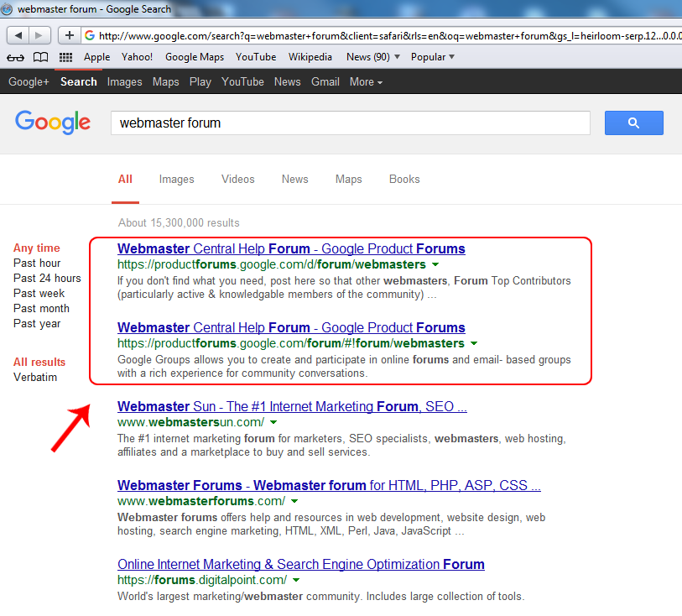Open Webmaster Forums HTML, PHP, ASP result
Viewport: 682px width, 616px height.
point(329,485)
